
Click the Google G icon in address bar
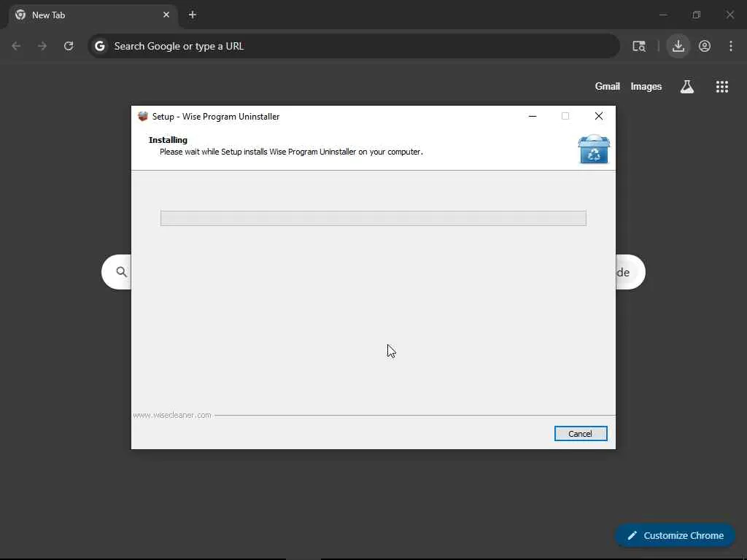point(99,46)
